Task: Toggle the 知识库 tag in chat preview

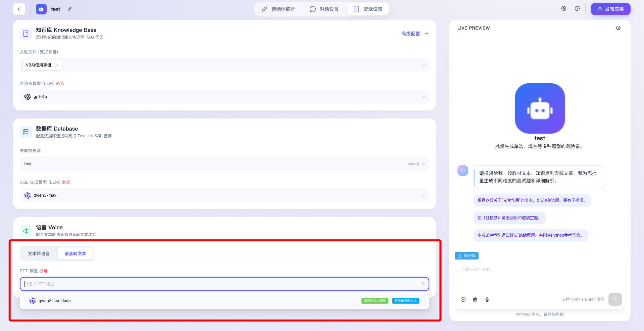Action: click(x=466, y=256)
